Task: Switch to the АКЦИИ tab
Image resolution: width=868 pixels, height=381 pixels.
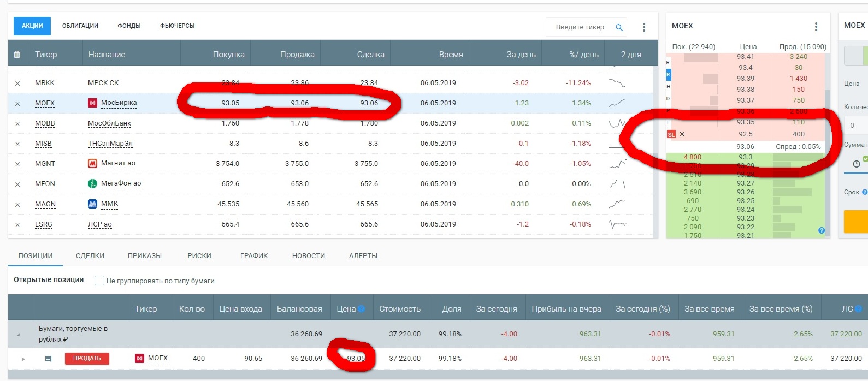Action: [x=32, y=26]
